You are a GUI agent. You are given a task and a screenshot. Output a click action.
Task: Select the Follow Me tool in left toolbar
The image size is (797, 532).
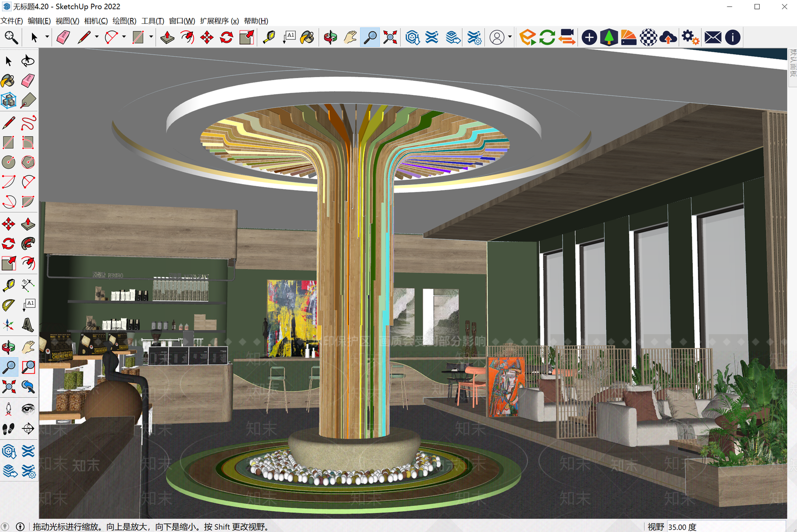point(28,243)
